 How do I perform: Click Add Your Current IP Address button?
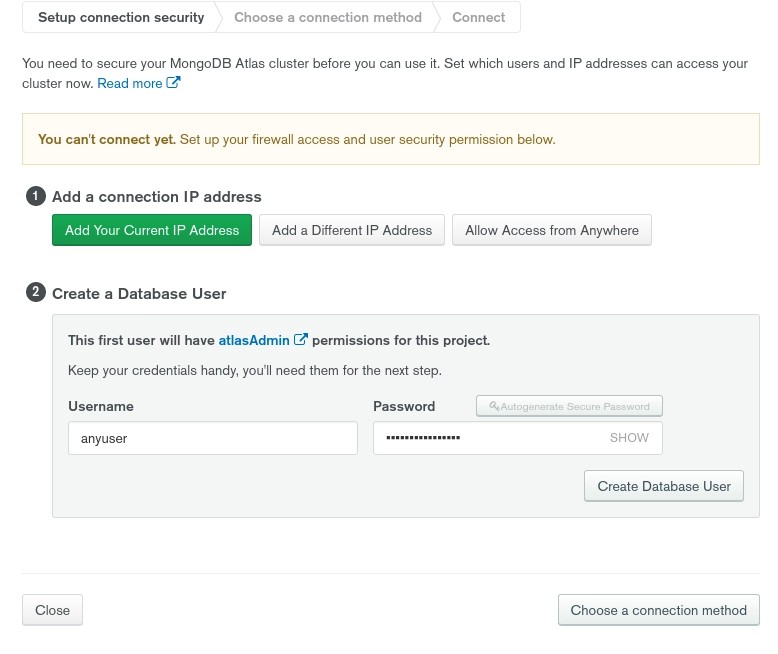click(152, 230)
